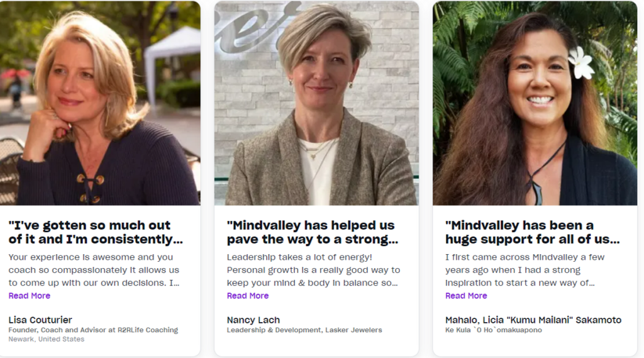Image resolution: width=644 pixels, height=358 pixels.
Task: Click the white flower in Licia's hair
Action: (581, 62)
